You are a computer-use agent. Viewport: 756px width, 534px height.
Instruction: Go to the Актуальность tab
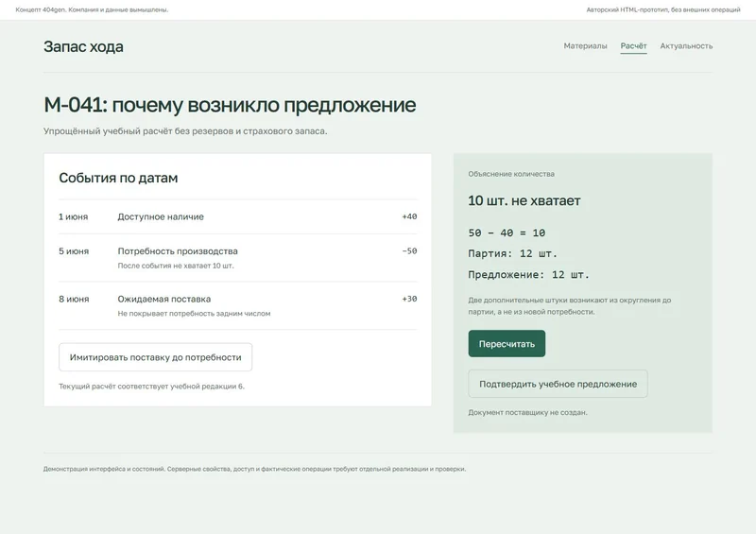point(686,45)
